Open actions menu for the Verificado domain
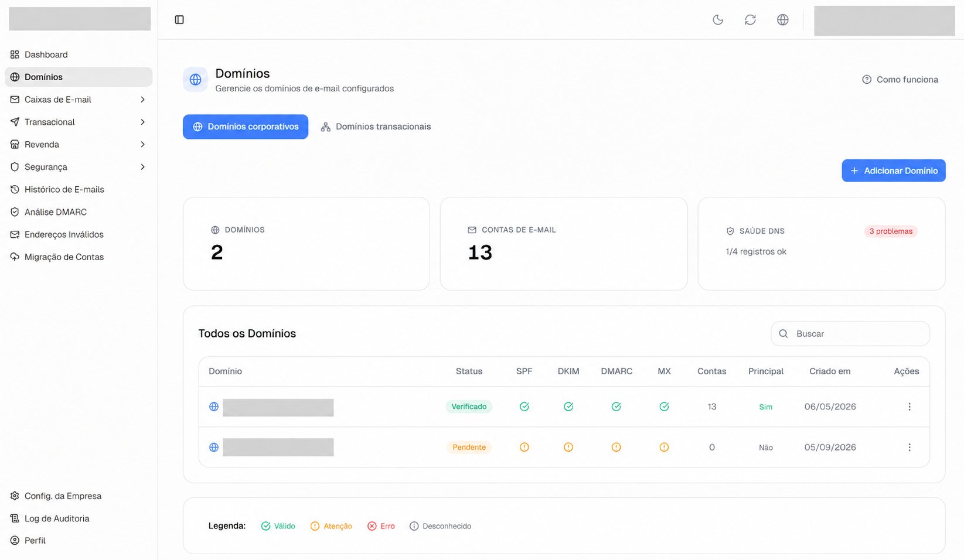 pos(910,407)
